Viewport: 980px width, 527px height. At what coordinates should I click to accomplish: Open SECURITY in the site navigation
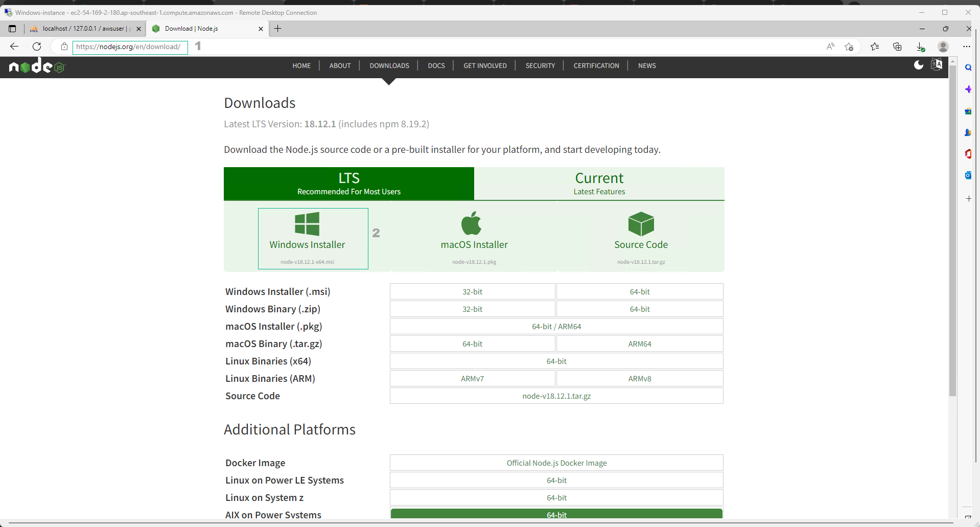pos(540,65)
